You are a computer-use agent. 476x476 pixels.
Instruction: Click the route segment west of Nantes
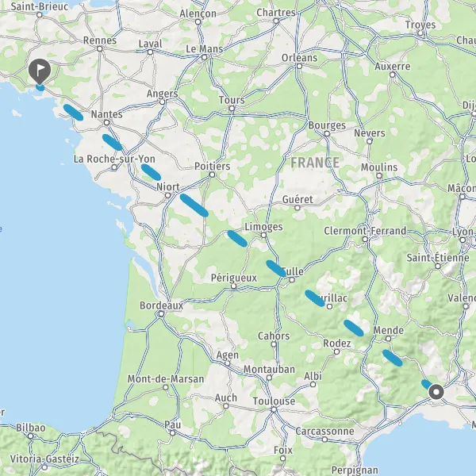click(73, 113)
